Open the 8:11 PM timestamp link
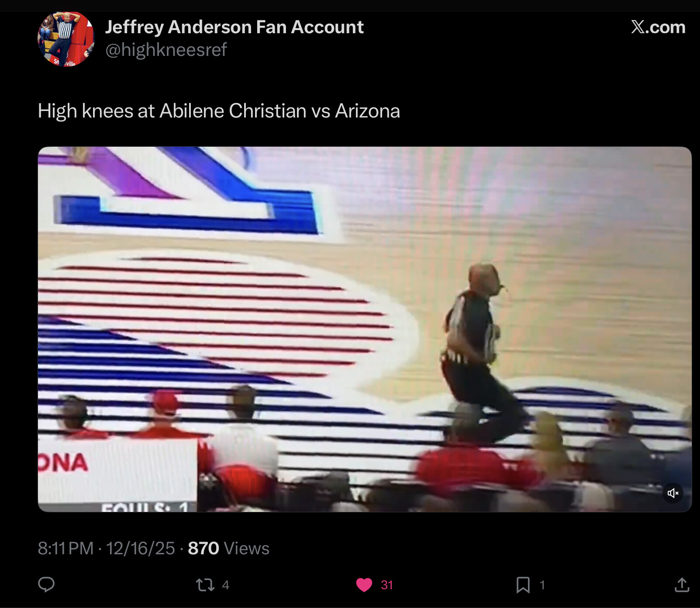Image resolution: width=700 pixels, height=608 pixels. click(x=66, y=548)
